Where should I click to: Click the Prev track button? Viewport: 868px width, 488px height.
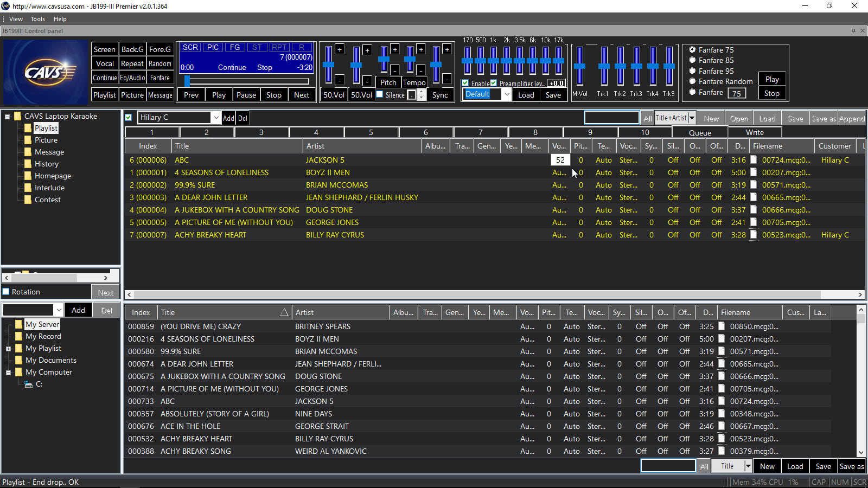point(192,95)
